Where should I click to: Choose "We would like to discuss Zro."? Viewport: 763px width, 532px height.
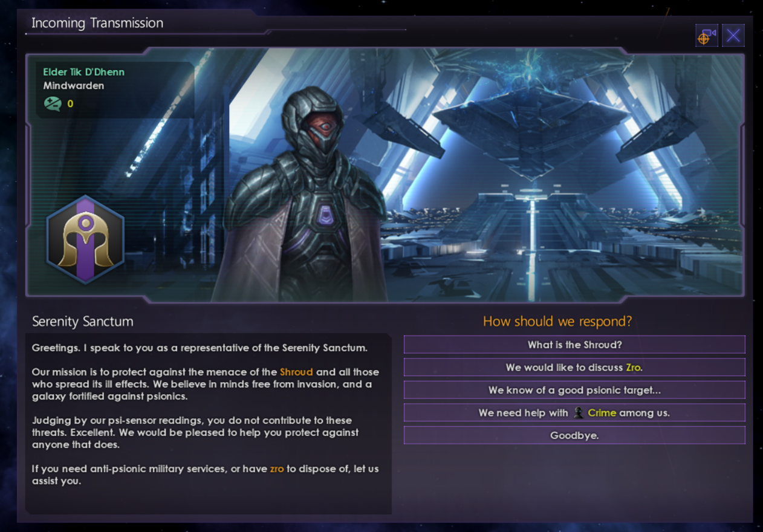tap(574, 367)
